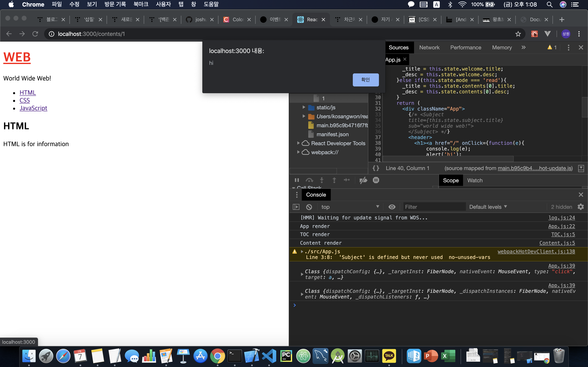Image resolution: width=588 pixels, height=367 pixels.
Task: Open the JavaScript link on page
Action: [33, 108]
